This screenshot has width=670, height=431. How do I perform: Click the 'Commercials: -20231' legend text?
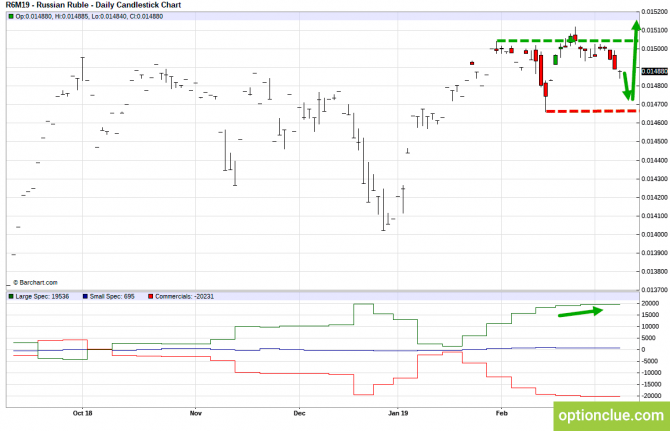pos(185,296)
